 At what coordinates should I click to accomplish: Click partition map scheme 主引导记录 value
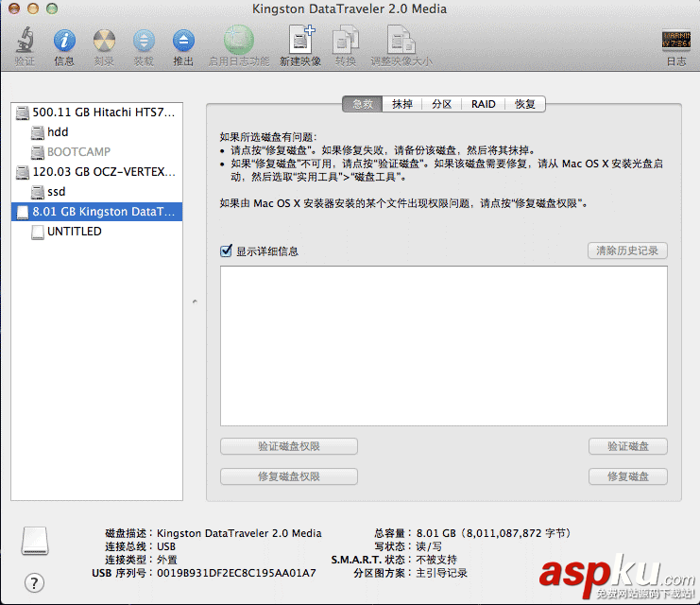(x=441, y=573)
